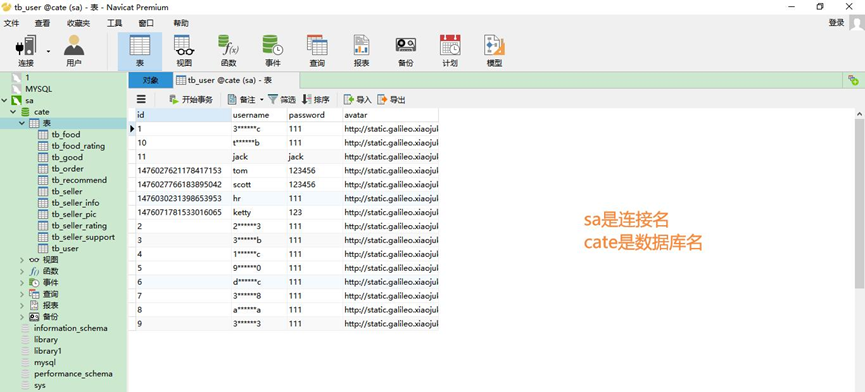Expand the Backup (备份) tree node

(22, 316)
